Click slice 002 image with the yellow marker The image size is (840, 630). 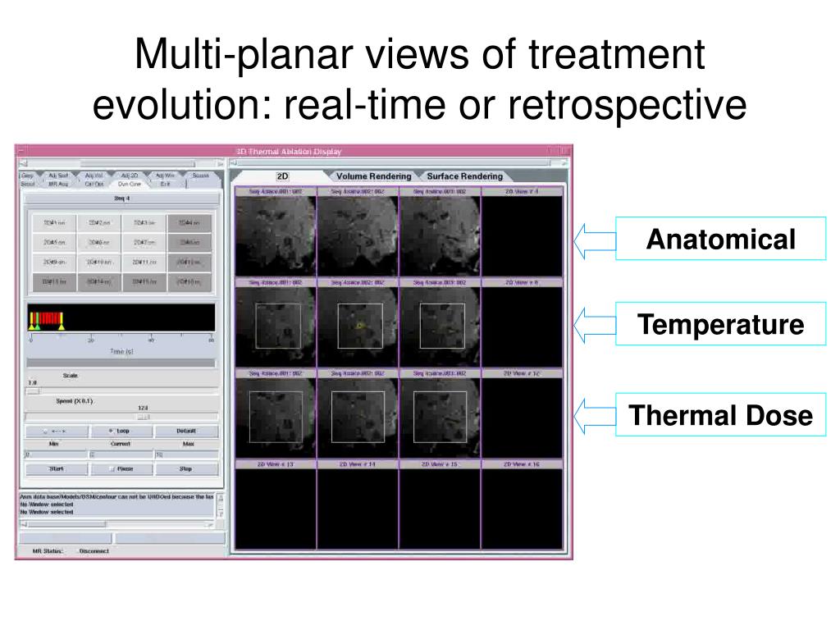[358, 326]
